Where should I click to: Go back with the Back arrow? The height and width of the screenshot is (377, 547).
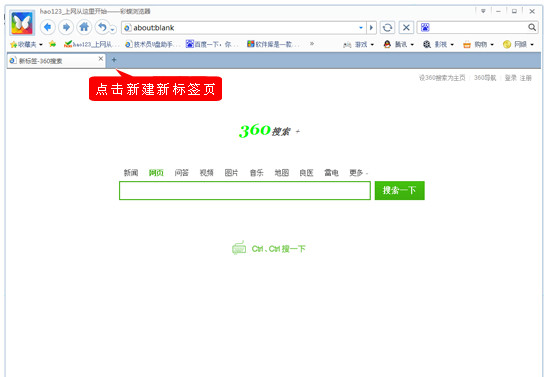[48, 27]
